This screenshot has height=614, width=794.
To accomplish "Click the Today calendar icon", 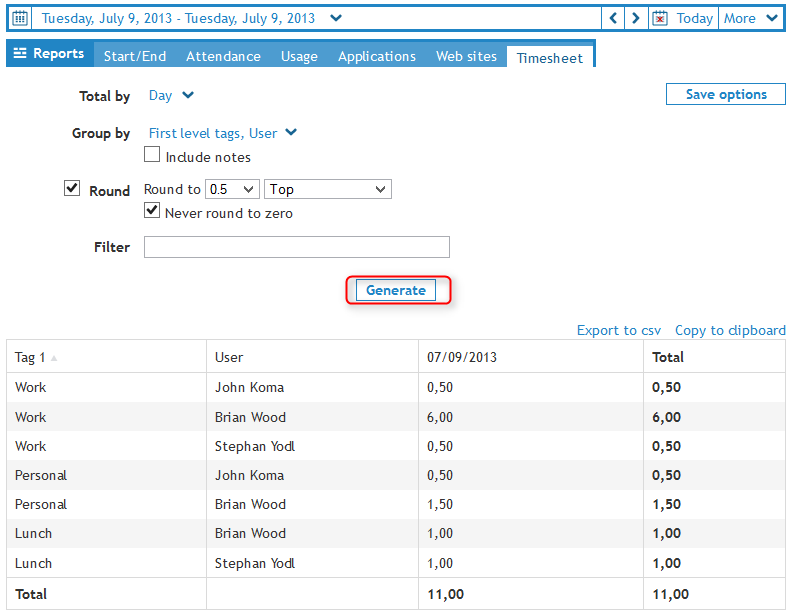I will pyautogui.click(x=660, y=18).
